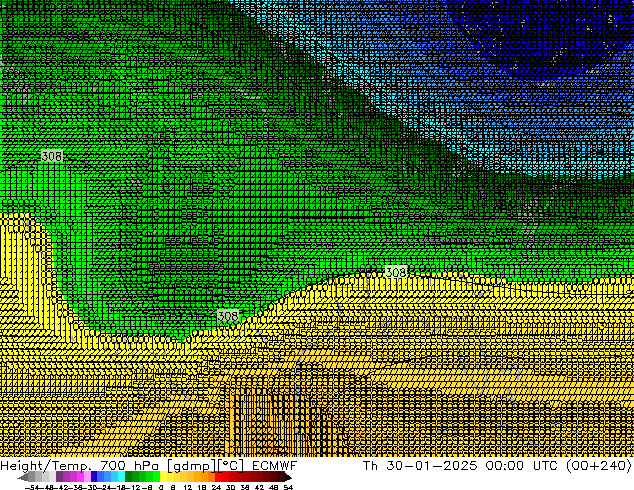Click the 'Th 30-01-2025' date text

pyautogui.click(x=420, y=466)
